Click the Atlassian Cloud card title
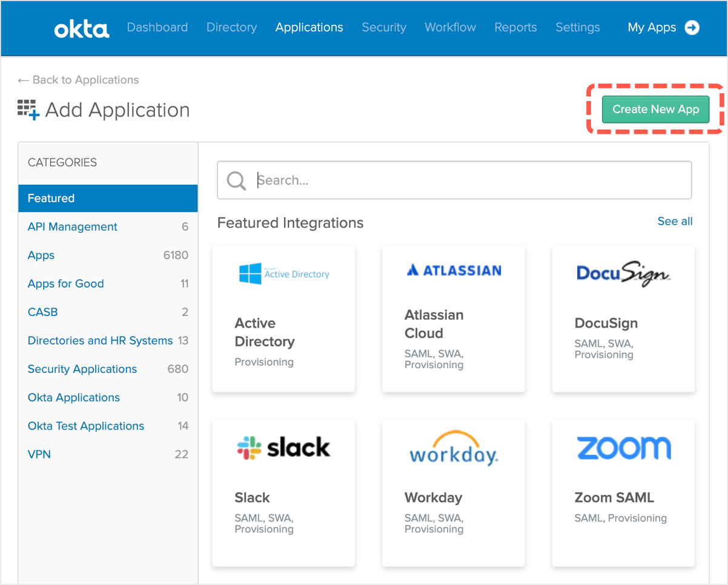 pos(434,324)
